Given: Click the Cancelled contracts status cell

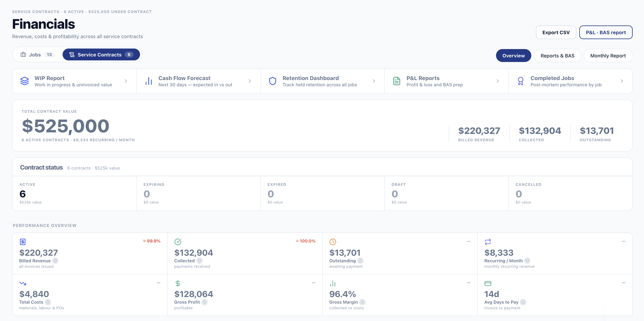Looking at the screenshot, I should coord(570,193).
